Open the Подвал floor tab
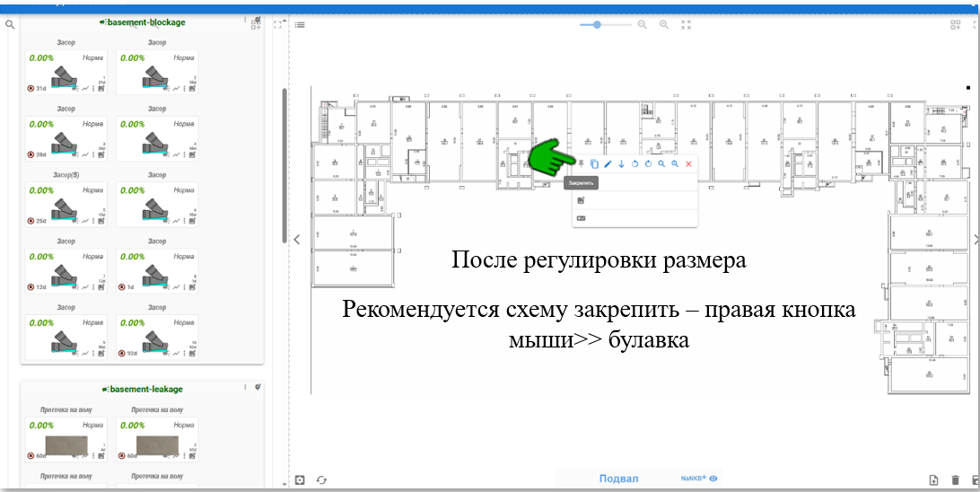Viewport: 980px width, 492px height. (x=618, y=479)
